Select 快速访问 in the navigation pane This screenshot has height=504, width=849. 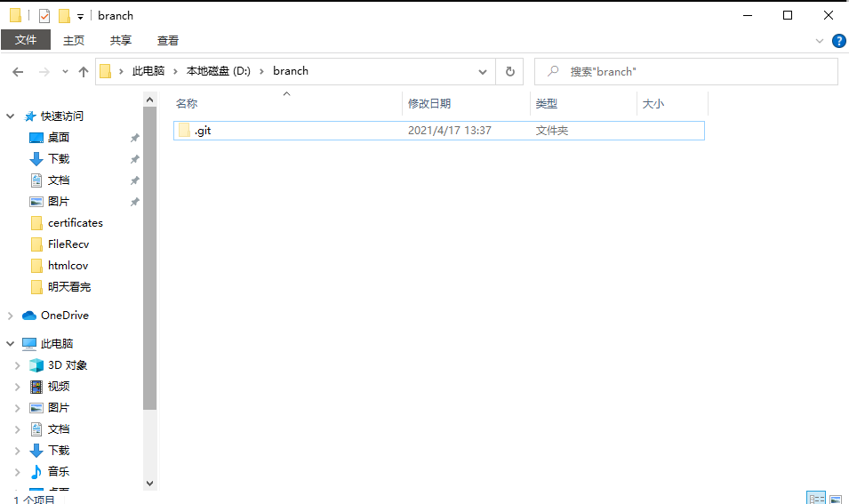(x=61, y=116)
